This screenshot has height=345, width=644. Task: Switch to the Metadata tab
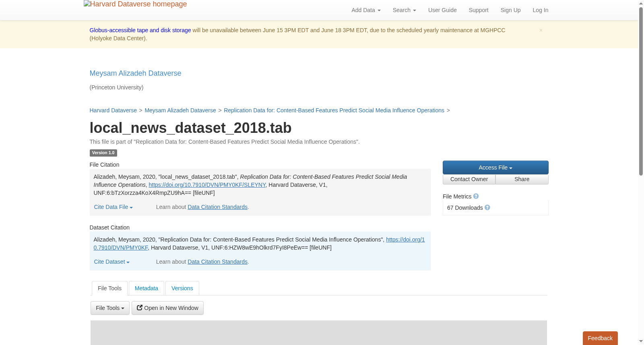147,288
